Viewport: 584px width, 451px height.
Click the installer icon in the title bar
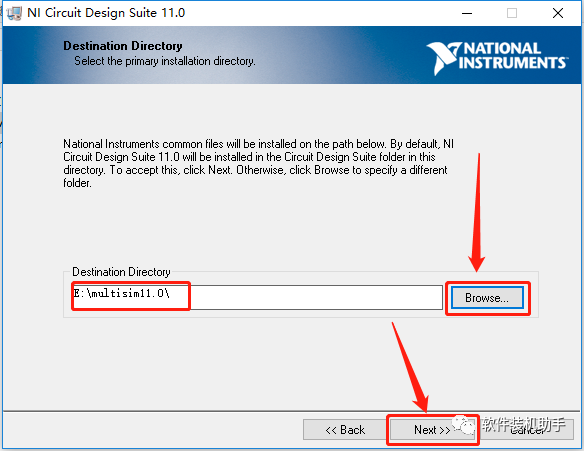coord(14,13)
